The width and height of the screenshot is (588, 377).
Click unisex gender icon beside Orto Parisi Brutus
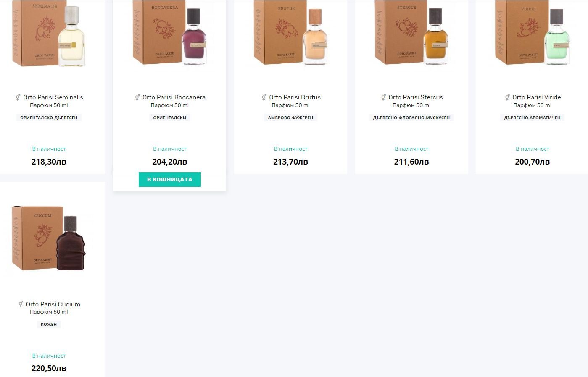click(264, 97)
